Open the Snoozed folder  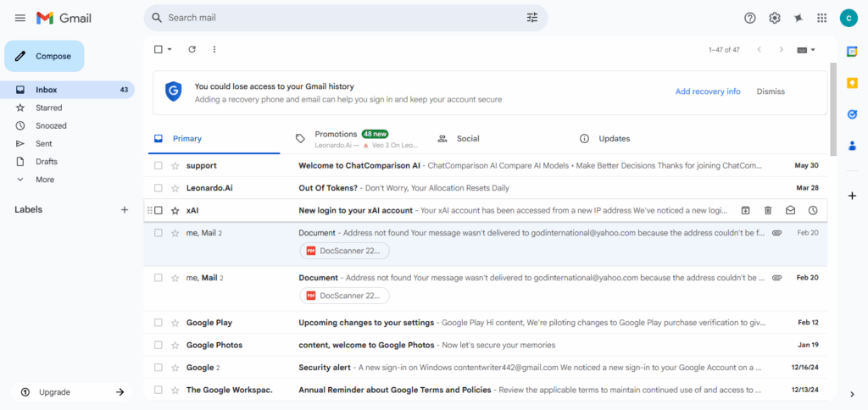(x=51, y=125)
